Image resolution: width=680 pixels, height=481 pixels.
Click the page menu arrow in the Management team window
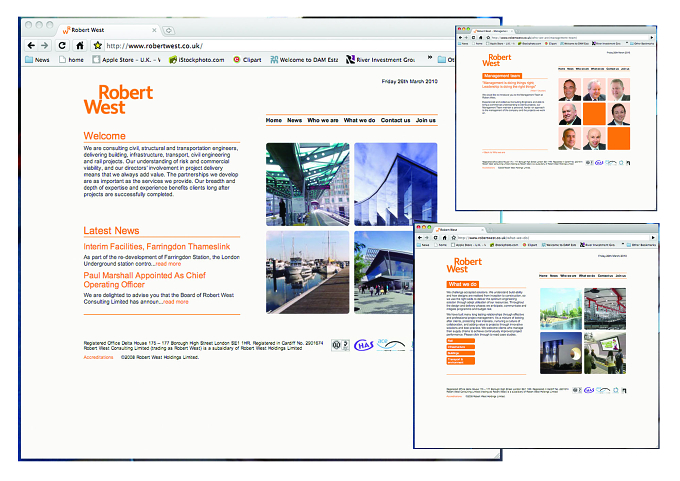(x=652, y=38)
